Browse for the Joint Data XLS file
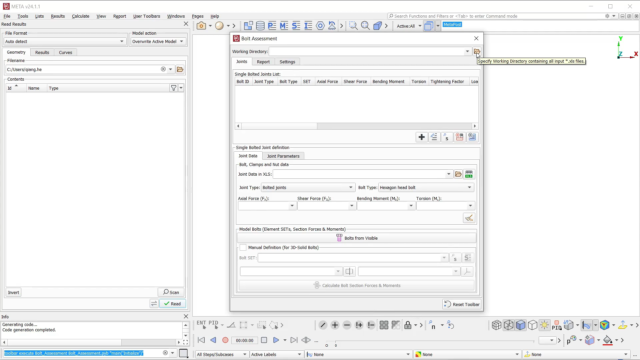 (458, 174)
